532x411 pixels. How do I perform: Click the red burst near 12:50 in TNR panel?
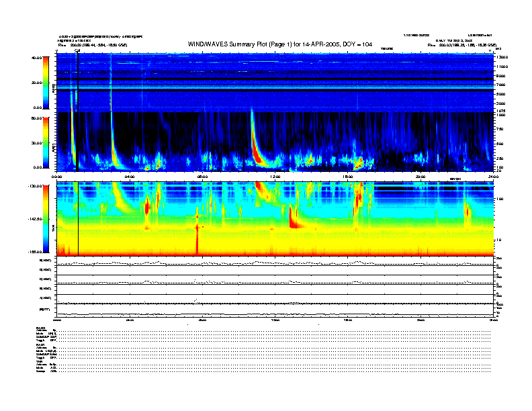293,217
